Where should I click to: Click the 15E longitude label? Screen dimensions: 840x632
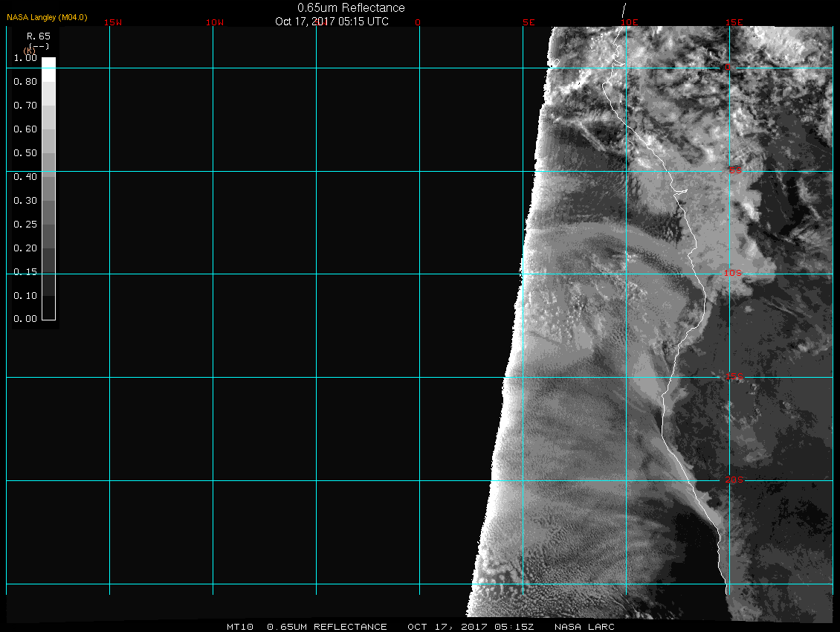click(734, 22)
